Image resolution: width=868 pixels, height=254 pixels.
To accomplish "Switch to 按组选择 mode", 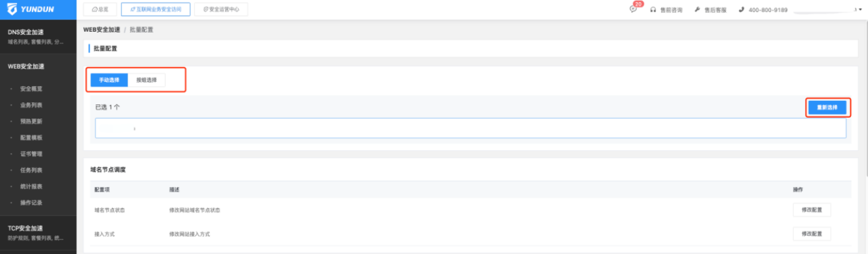I will pos(146,80).
